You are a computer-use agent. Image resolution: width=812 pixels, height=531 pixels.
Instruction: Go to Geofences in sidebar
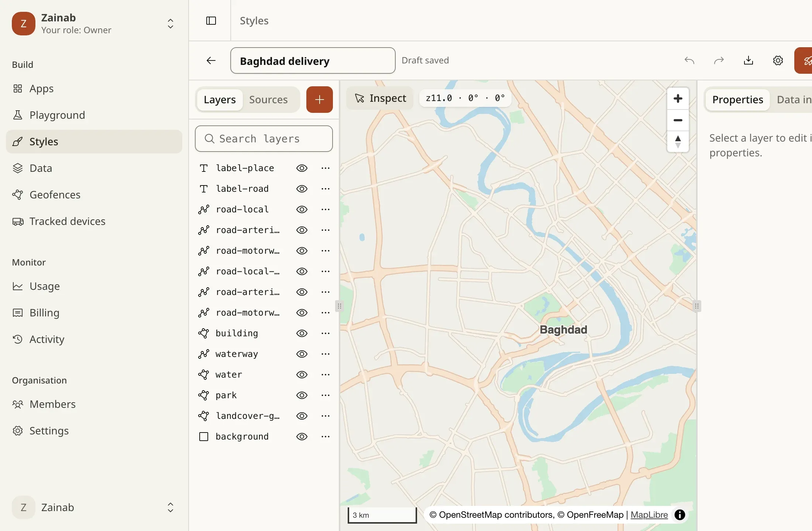click(94, 195)
